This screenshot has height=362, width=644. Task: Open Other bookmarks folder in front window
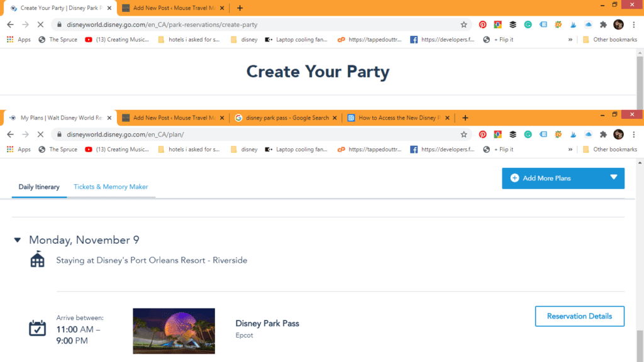[610, 150]
